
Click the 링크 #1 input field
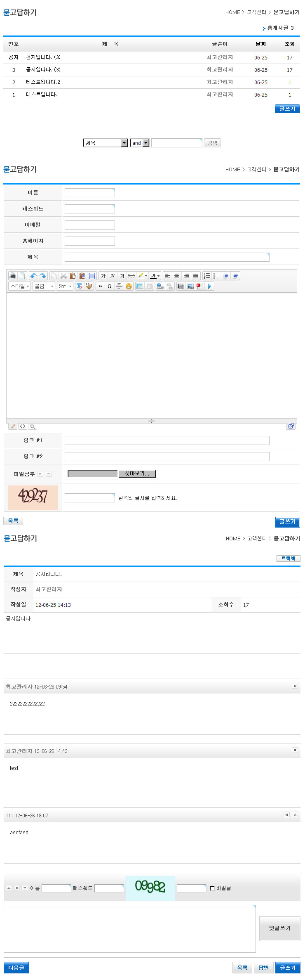167,440
